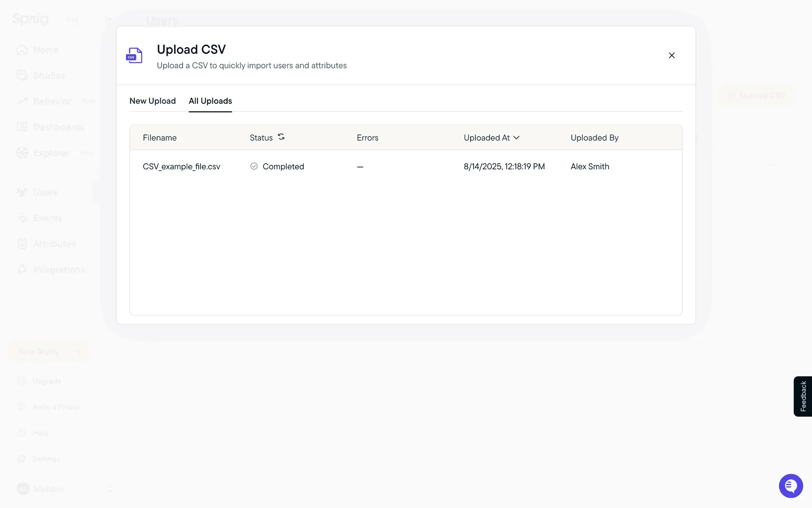The width and height of the screenshot is (812, 508).
Task: Switch to the New Upload tab
Action: pyautogui.click(x=152, y=101)
